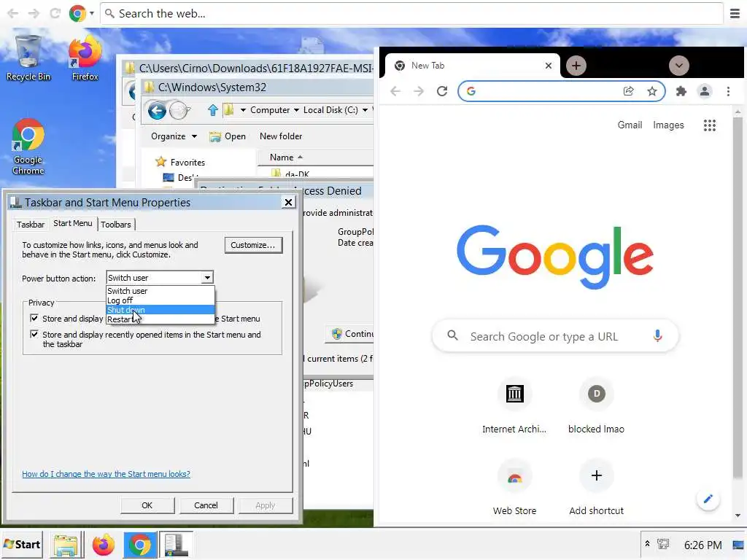
Task: Reload the page in the outer browser toolbar
Action: tap(55, 13)
